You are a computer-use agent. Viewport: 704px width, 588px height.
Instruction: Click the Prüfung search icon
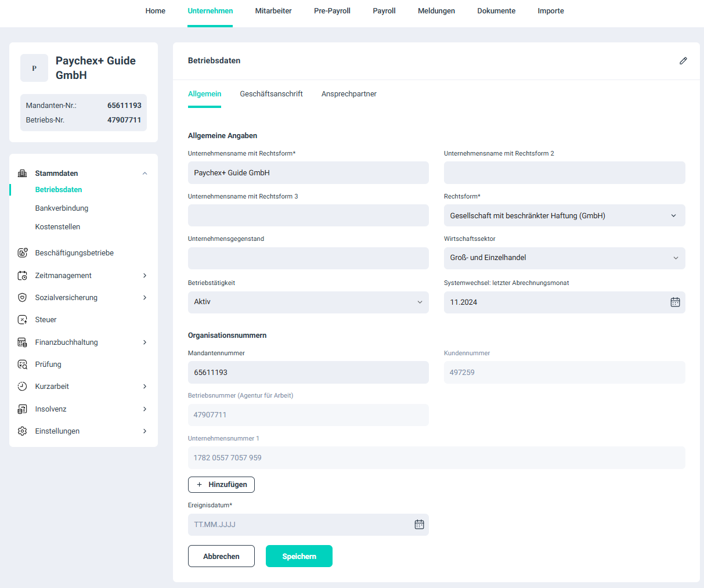click(23, 365)
